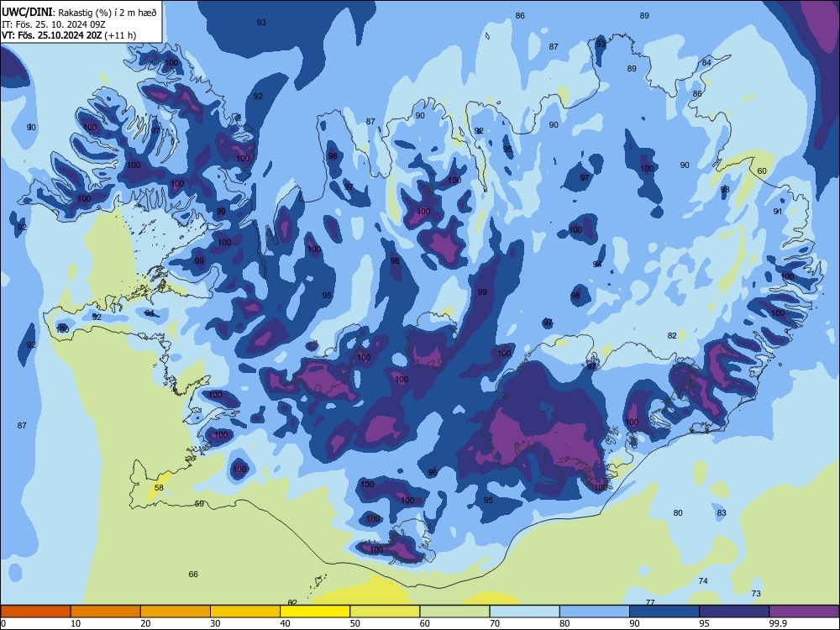Click the navy 95–99.9 legend swatch
This screenshot has width=840, height=630.
click(x=734, y=612)
